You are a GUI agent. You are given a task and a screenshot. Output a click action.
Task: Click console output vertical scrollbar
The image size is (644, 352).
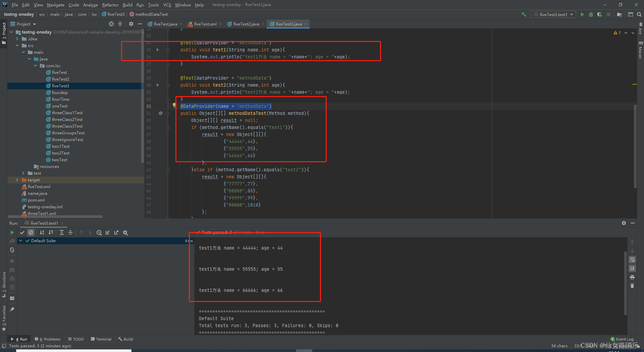coord(625,283)
